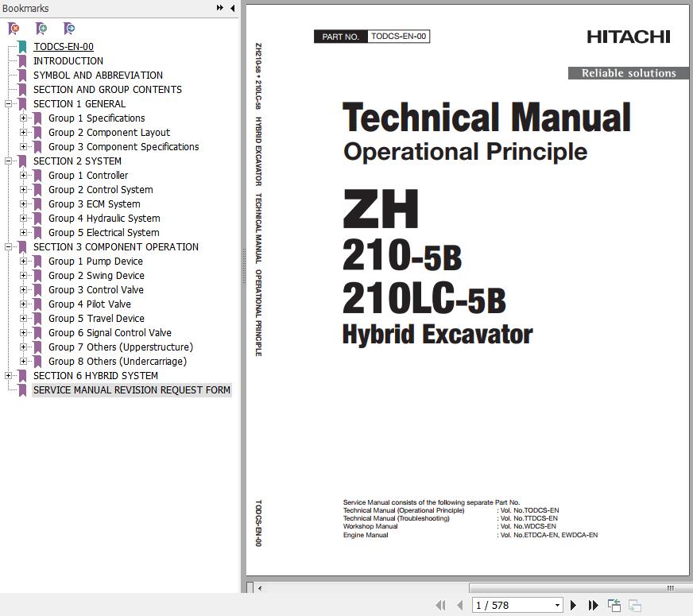This screenshot has width=693, height=616.
Task: Expand Group 4 Hydraulic System bookmark
Action: point(23,219)
